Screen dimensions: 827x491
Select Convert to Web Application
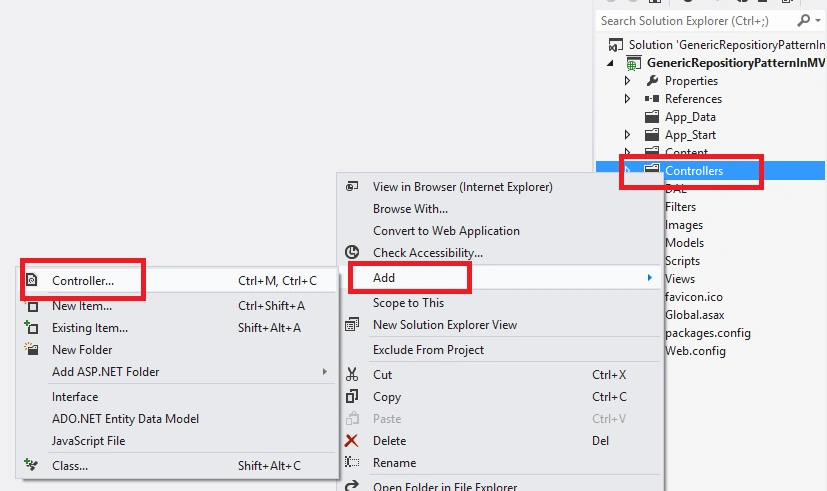(500, 230)
